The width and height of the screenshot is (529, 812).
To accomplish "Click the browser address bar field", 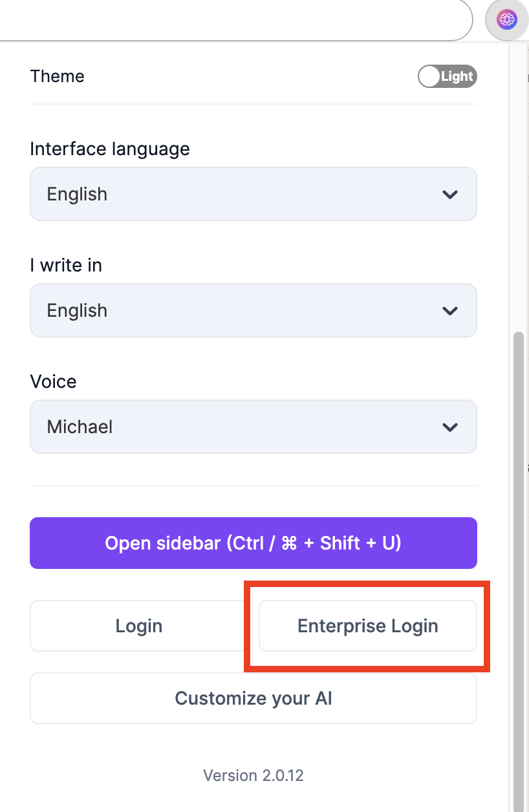I will click(x=233, y=19).
